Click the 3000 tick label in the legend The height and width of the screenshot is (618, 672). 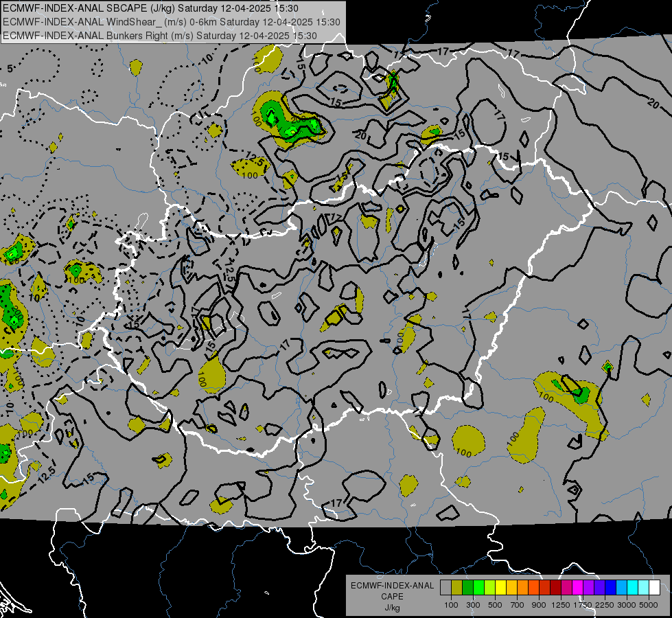pyautogui.click(x=627, y=605)
